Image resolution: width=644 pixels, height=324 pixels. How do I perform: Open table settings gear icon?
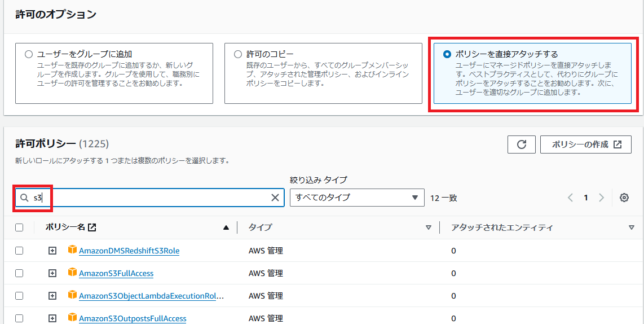624,198
